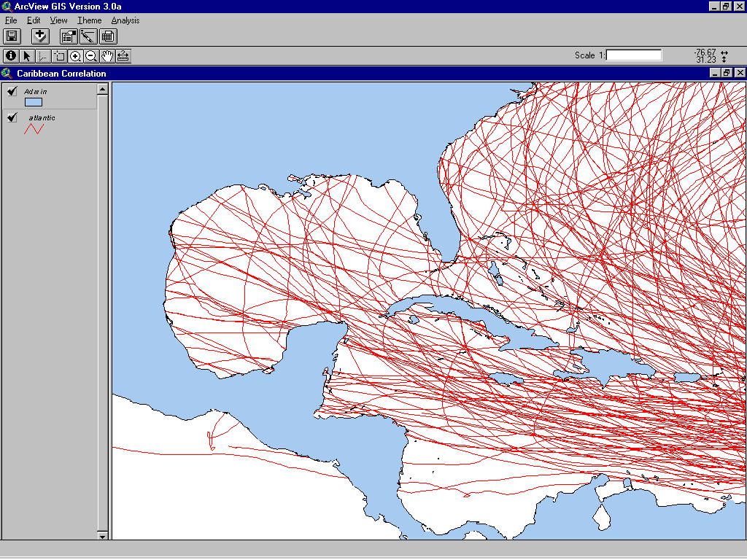Open the Analysis menu
This screenshot has height=560, width=747.
(125, 20)
